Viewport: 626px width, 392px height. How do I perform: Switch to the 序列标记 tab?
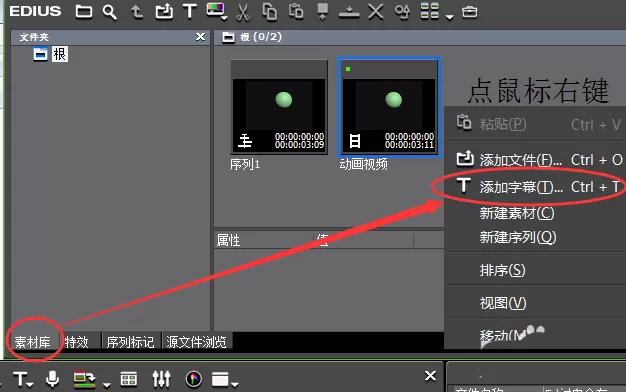coord(130,342)
